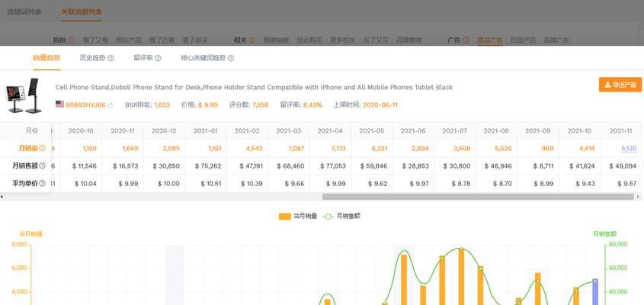Click help icon beside 月销量 row
This screenshot has width=644, height=305.
pos(42,149)
